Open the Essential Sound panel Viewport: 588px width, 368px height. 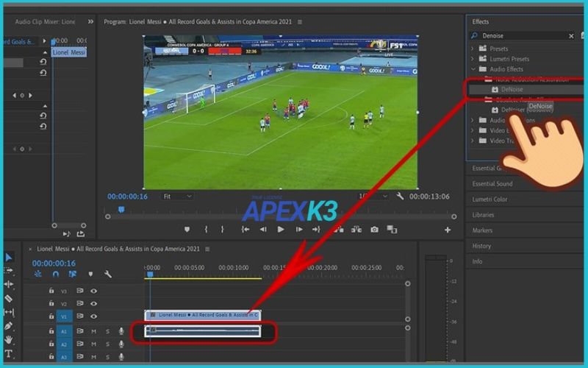[x=492, y=183]
